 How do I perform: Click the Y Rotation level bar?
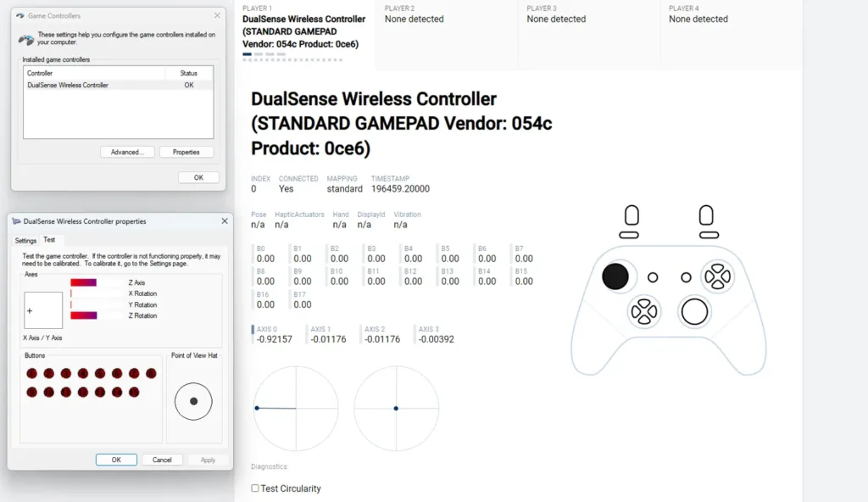[x=97, y=304]
